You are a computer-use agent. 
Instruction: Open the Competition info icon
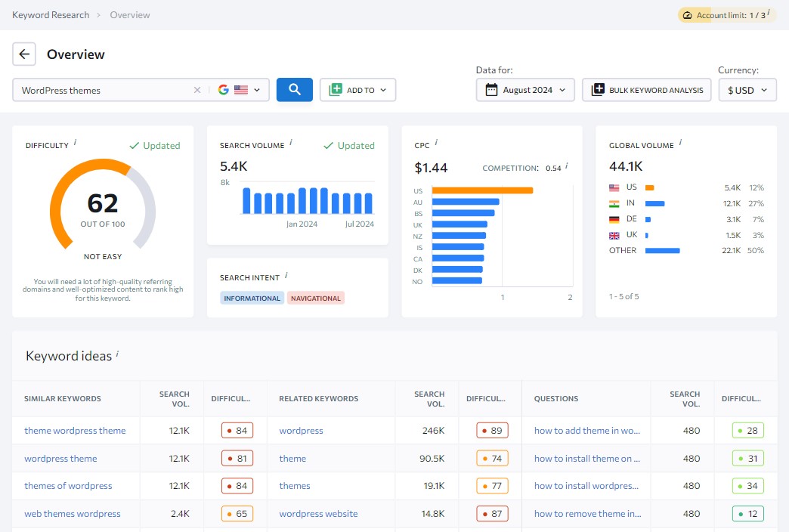click(x=567, y=165)
